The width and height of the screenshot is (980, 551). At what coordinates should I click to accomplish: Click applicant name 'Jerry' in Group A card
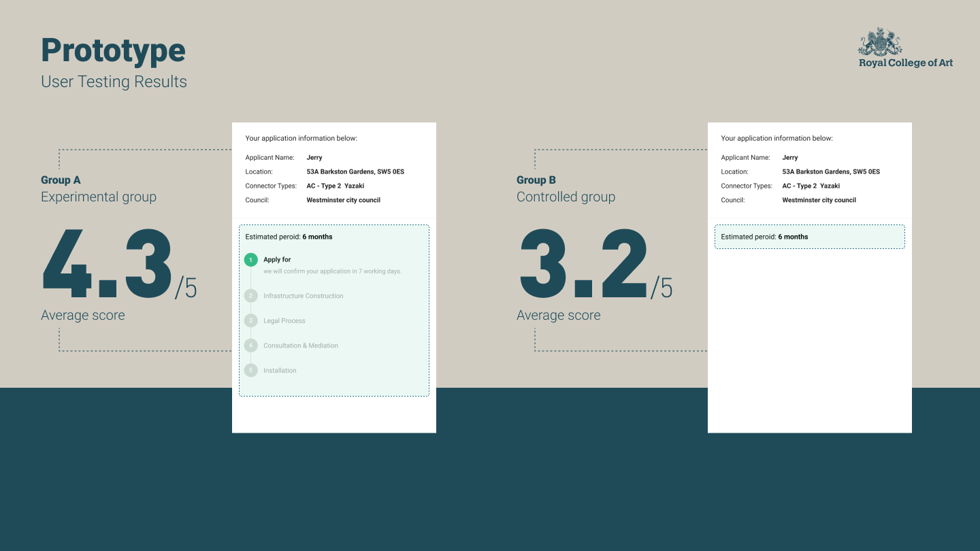[x=314, y=158]
